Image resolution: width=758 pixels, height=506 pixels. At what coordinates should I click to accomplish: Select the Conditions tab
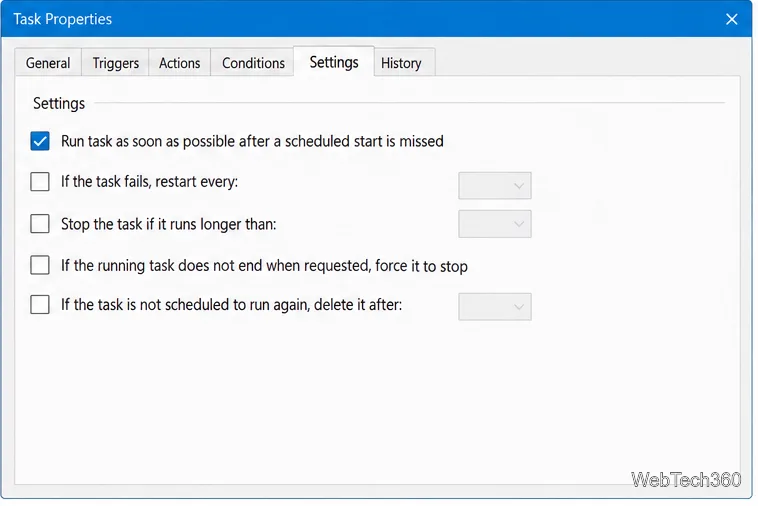tap(253, 63)
